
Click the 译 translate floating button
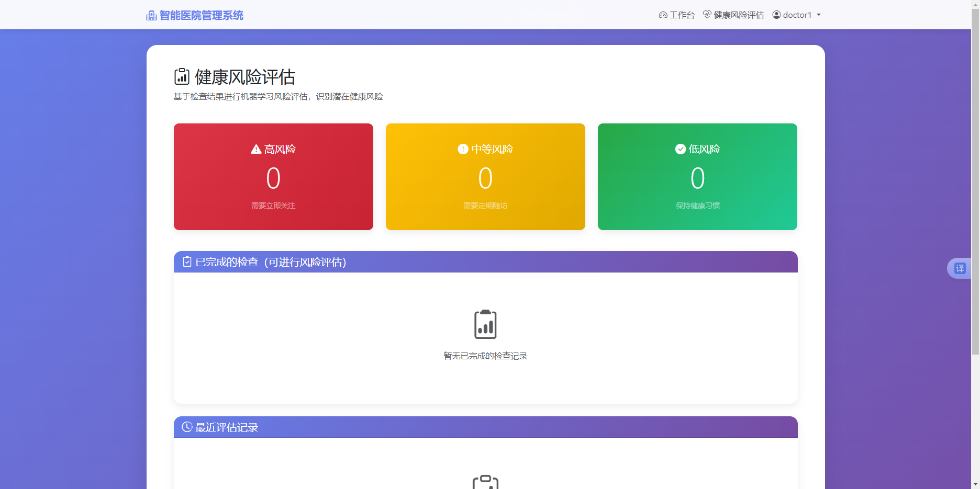[x=961, y=268]
